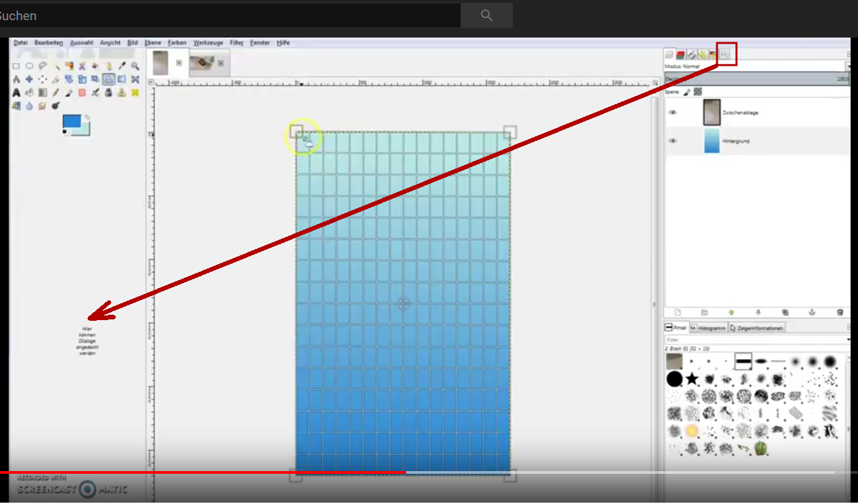Open the Modus Normal dropdown
The height and width of the screenshot is (504, 858).
(x=757, y=66)
